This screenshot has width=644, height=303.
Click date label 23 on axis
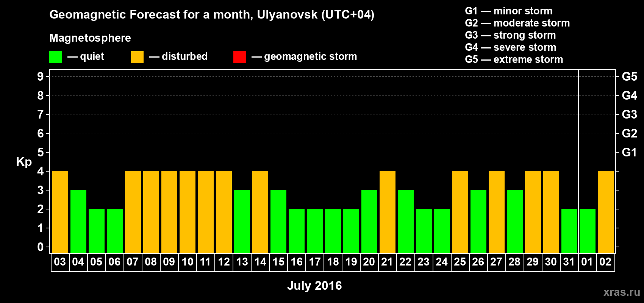[424, 262]
